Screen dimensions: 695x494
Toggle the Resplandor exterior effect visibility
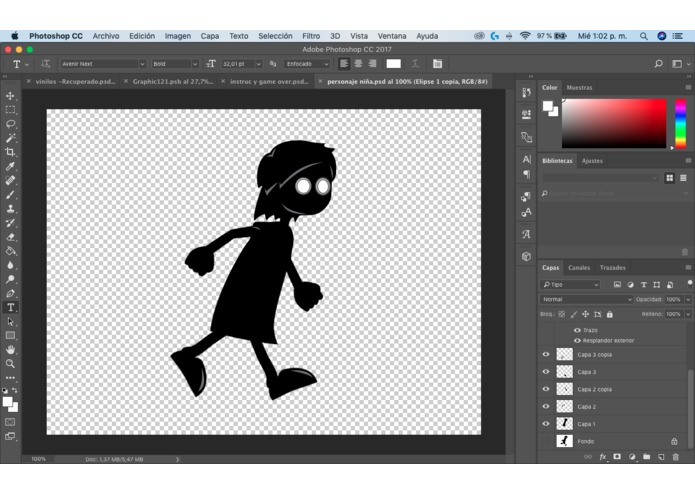[577, 341]
